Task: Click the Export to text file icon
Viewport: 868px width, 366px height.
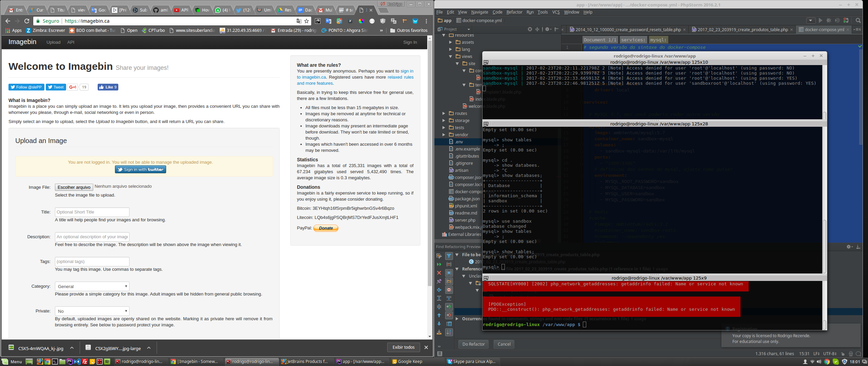Action: (439, 332)
